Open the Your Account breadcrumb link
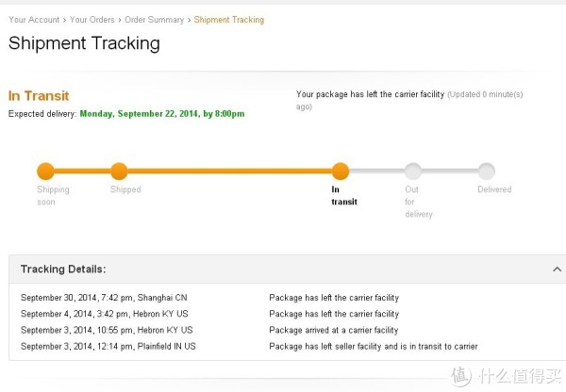 [x=34, y=20]
